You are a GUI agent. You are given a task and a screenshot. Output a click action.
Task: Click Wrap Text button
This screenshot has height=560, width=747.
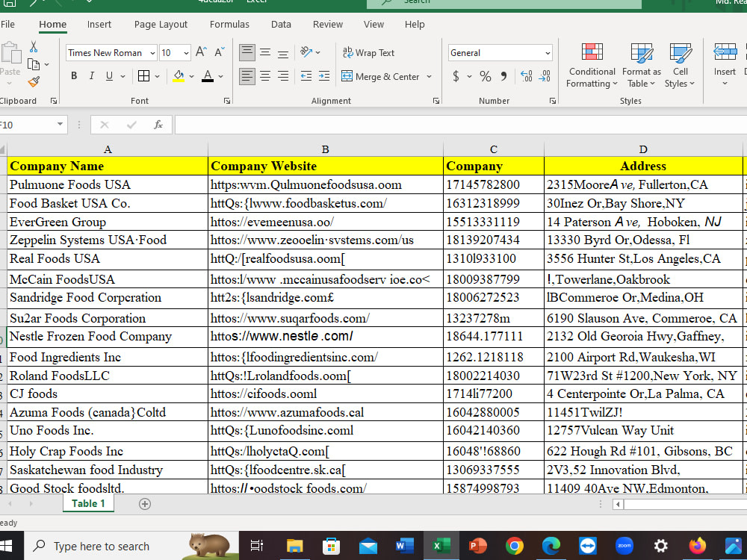(x=369, y=52)
